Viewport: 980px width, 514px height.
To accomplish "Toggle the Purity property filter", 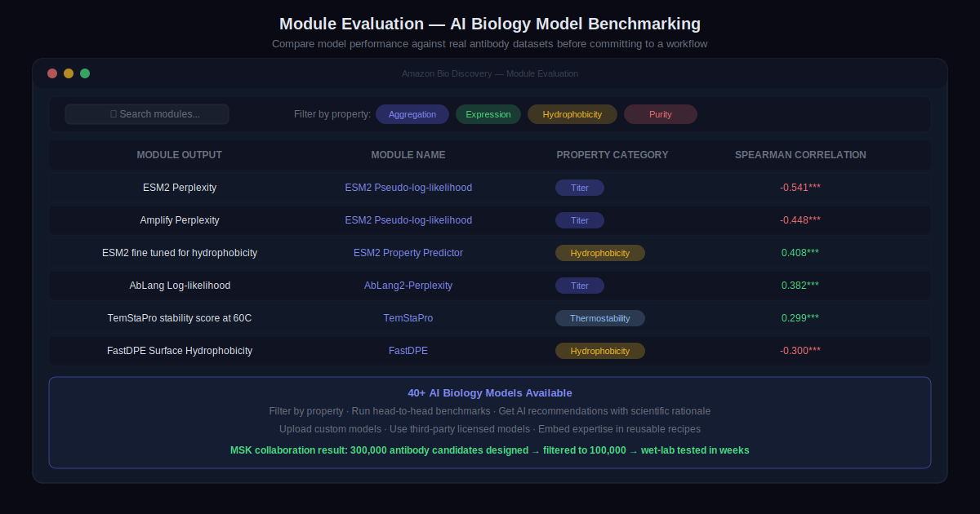I will point(661,114).
